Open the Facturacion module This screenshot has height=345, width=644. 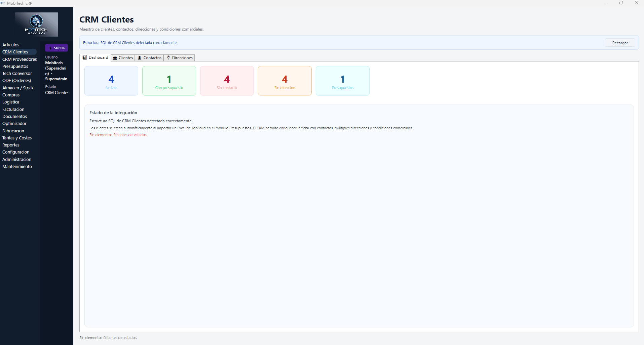[x=13, y=109]
